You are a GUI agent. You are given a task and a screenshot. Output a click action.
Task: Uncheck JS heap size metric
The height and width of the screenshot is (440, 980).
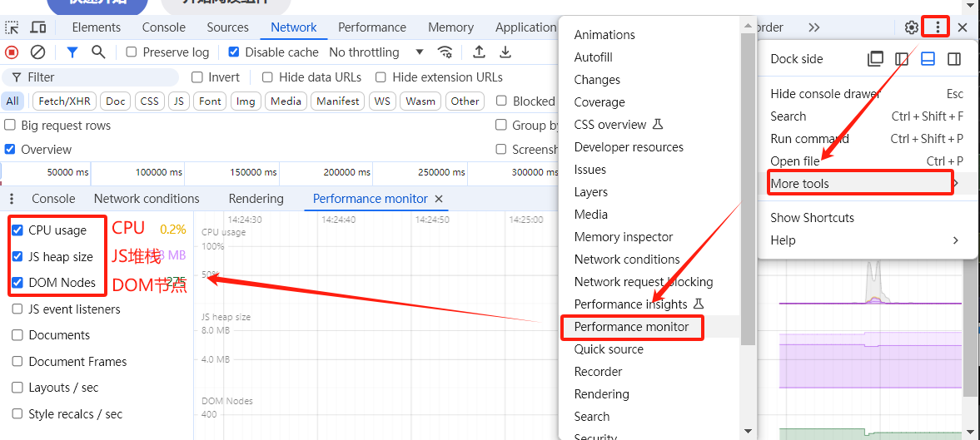click(x=17, y=256)
